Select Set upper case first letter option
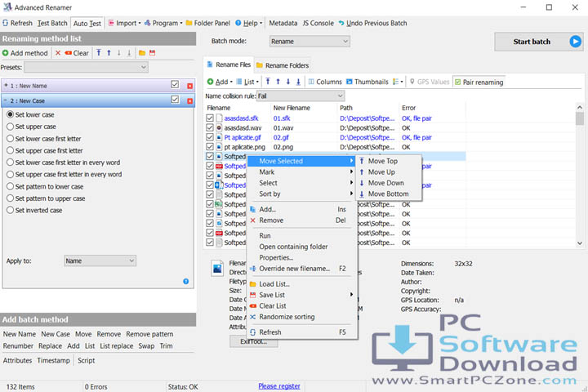Viewport: 588px width, 392px height. (11, 150)
